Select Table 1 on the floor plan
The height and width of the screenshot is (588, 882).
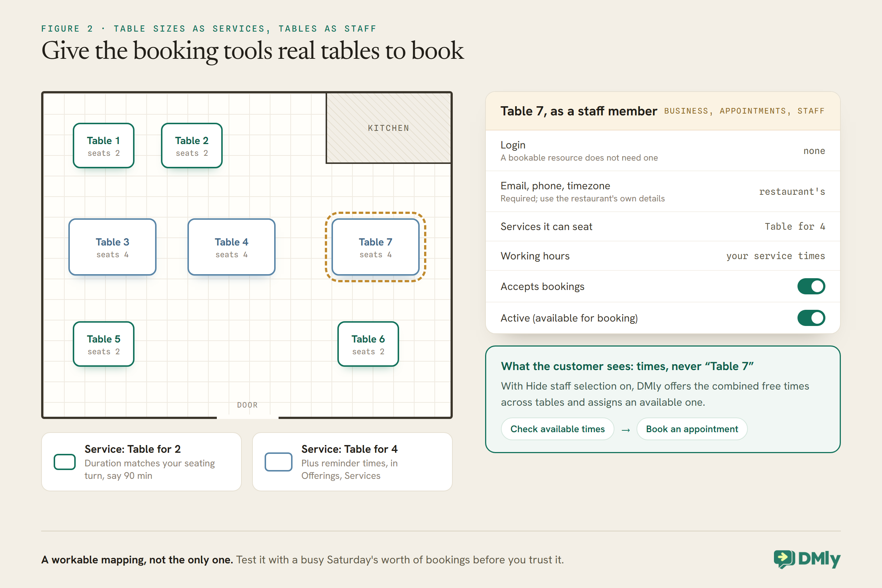pos(104,146)
